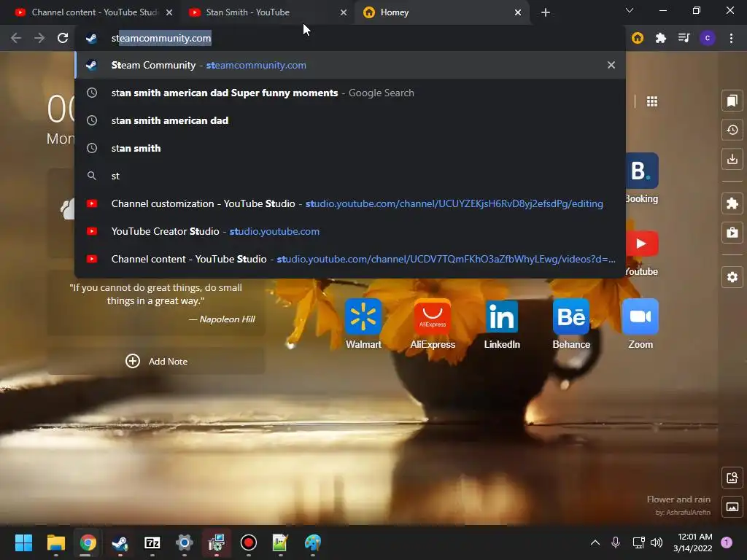This screenshot has width=747, height=560.
Task: Open Steam from the taskbar
Action: tap(120, 542)
